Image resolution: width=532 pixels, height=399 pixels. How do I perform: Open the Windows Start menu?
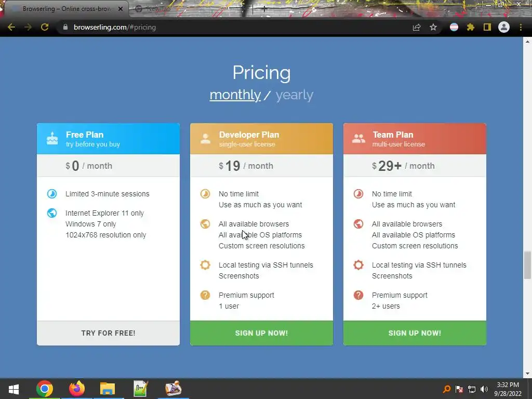(x=14, y=389)
